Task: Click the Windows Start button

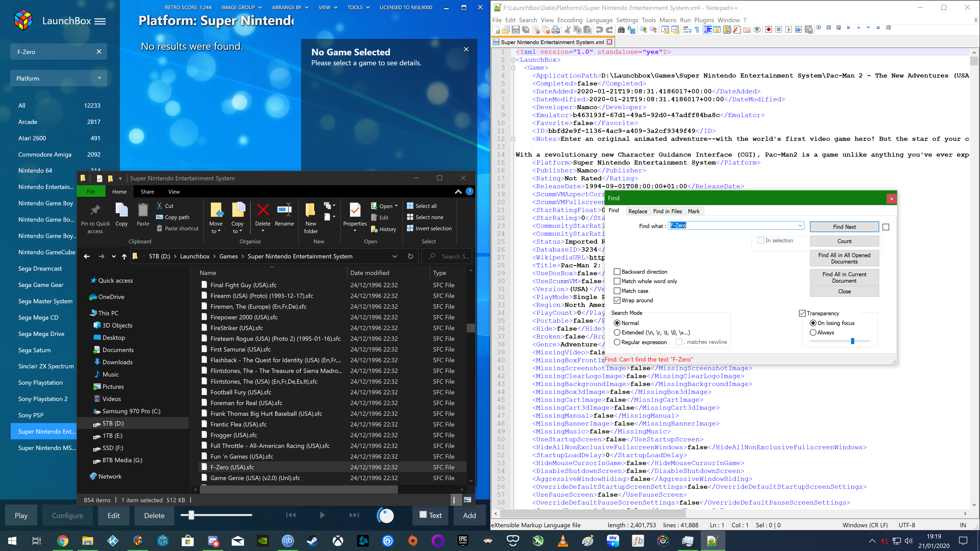Action: tap(12, 540)
